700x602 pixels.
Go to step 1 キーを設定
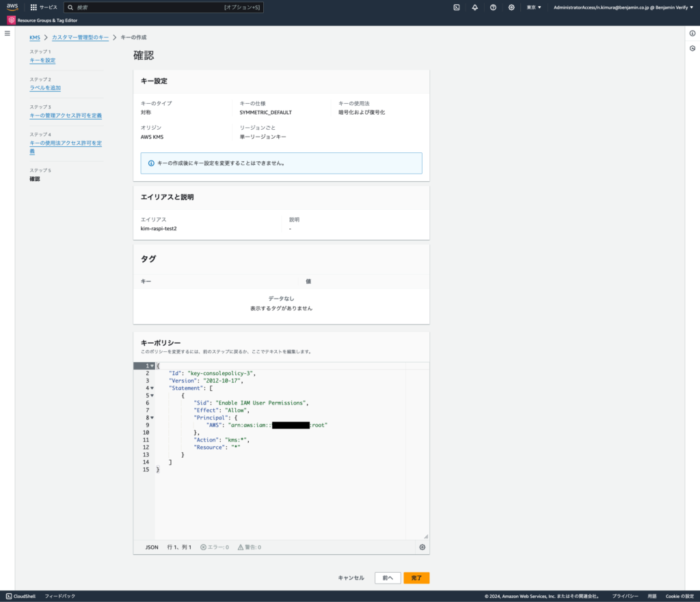point(42,60)
